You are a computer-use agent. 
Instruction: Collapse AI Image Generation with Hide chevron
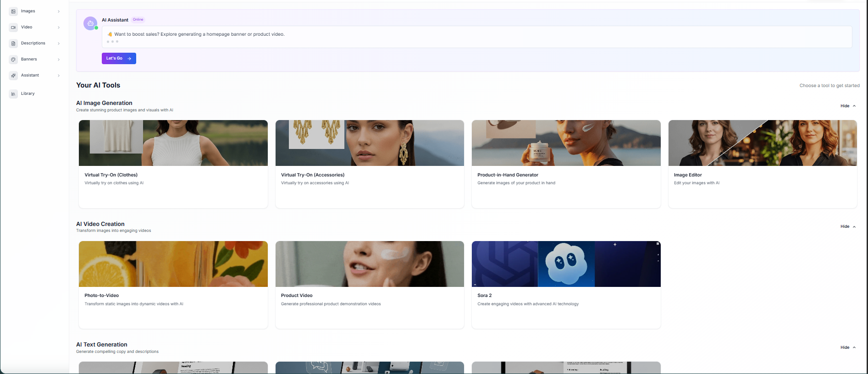click(854, 106)
